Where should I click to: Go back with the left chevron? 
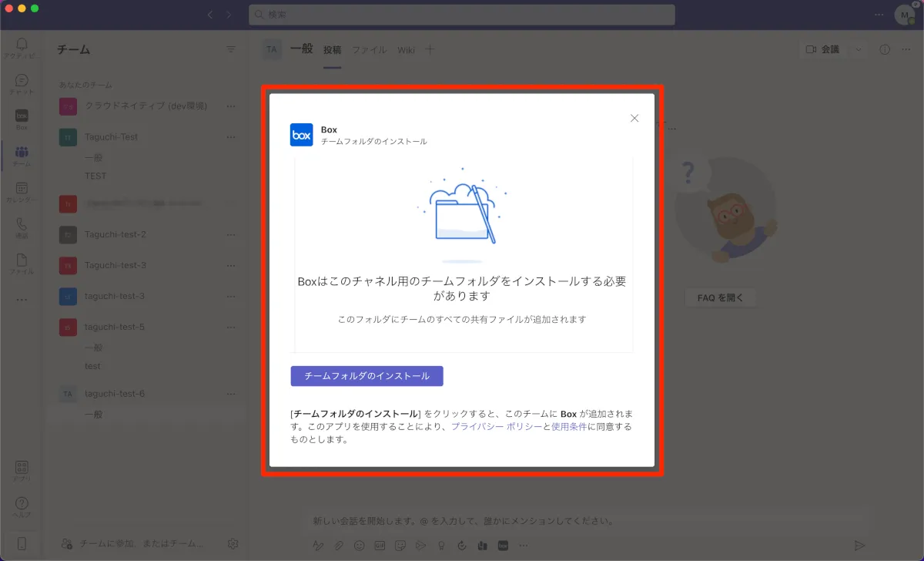(211, 15)
